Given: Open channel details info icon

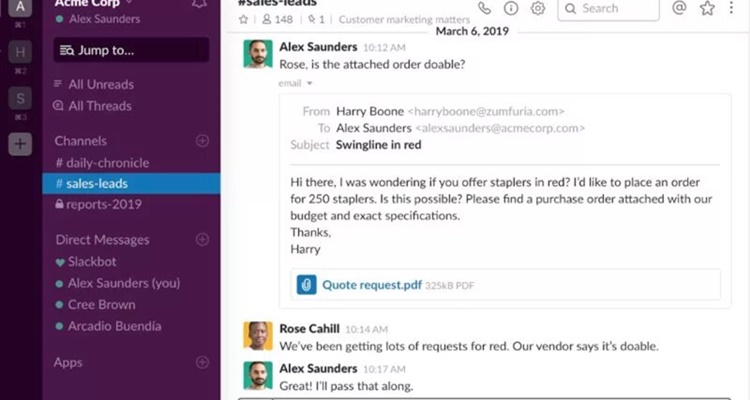Looking at the screenshot, I should [x=511, y=8].
